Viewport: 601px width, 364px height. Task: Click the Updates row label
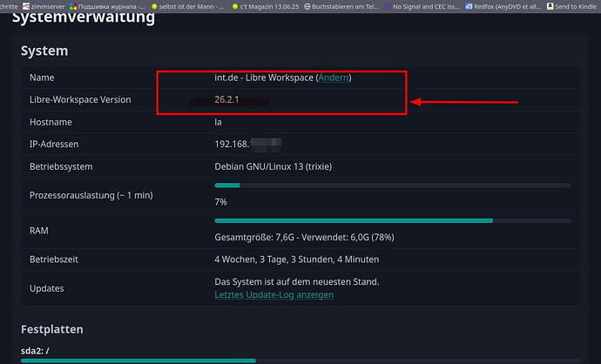47,288
